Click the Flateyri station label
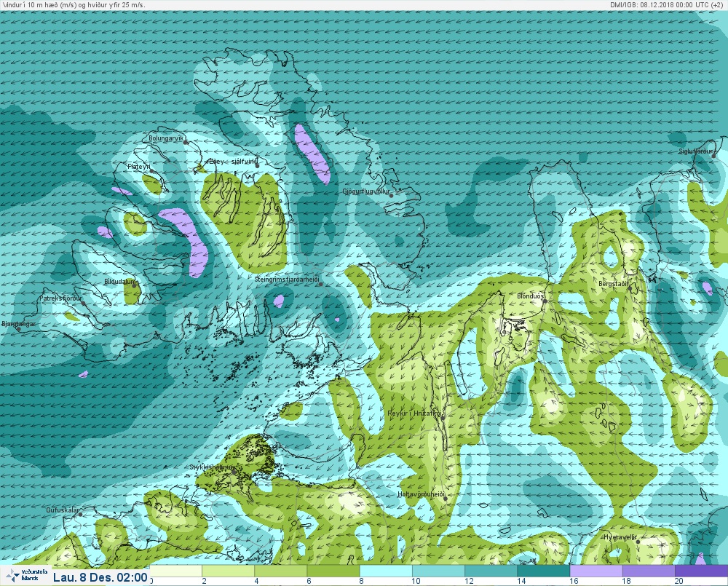The image size is (728, 586). (x=139, y=166)
